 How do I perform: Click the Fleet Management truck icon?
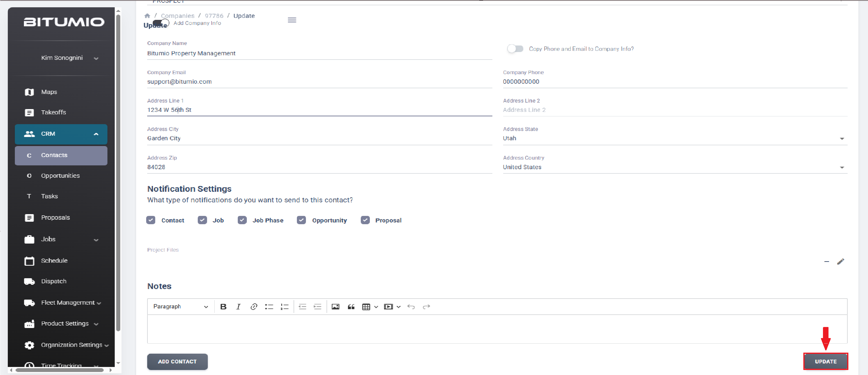click(x=29, y=303)
